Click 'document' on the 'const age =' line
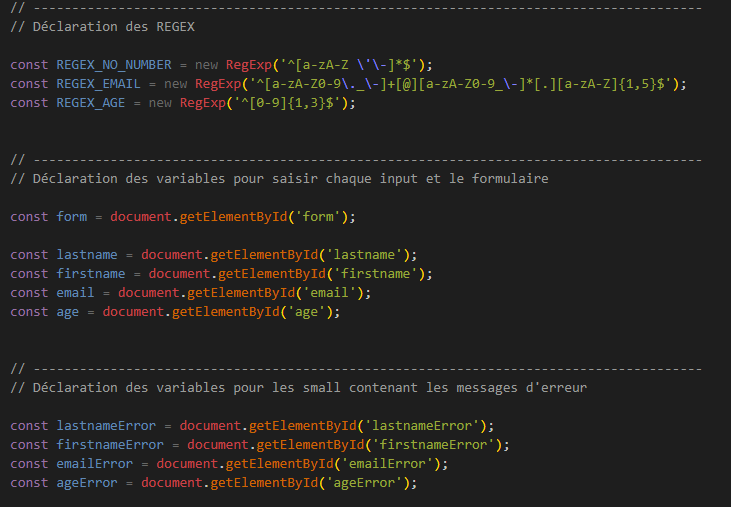The image size is (731, 507). click(133, 312)
